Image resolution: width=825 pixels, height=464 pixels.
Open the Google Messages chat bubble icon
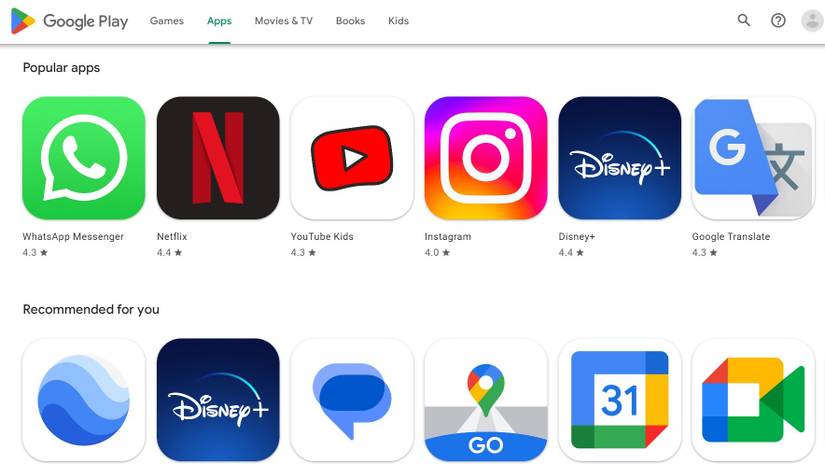(x=352, y=400)
